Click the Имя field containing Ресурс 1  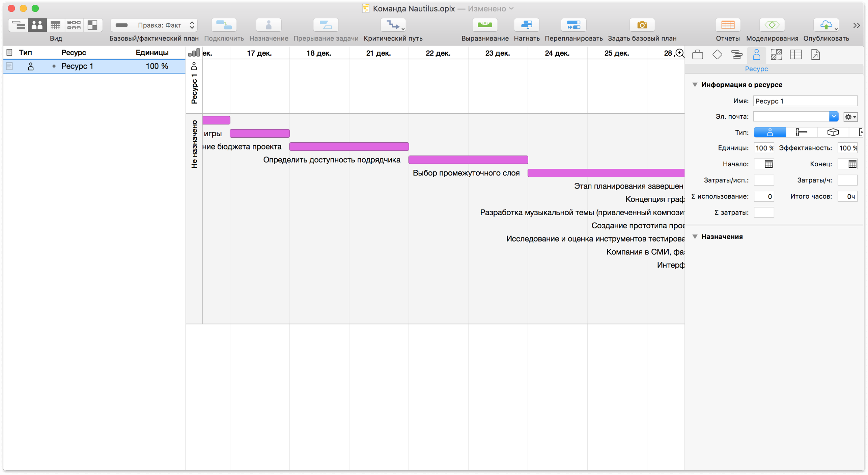(x=805, y=101)
